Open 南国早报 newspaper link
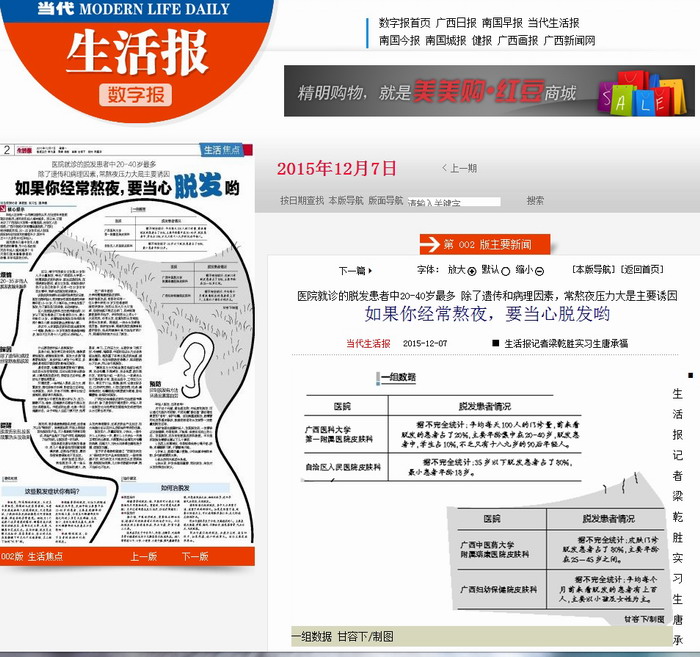The height and width of the screenshot is (657, 700). 502,23
